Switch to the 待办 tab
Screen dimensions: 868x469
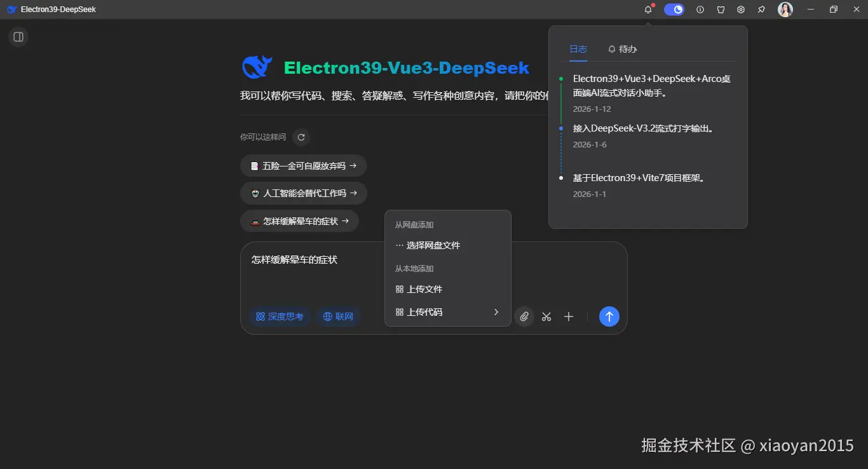coord(621,49)
